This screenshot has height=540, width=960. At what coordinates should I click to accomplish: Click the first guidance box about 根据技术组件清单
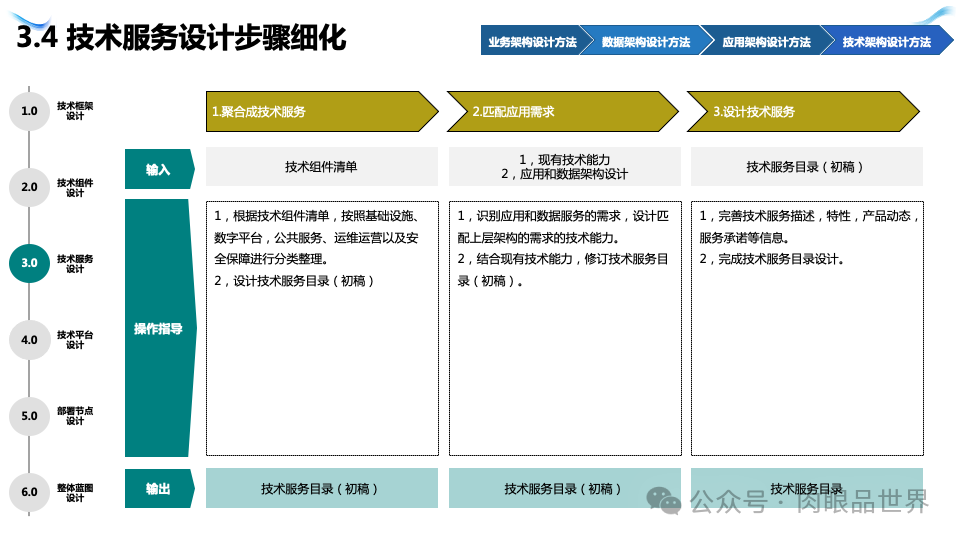tap(322, 328)
